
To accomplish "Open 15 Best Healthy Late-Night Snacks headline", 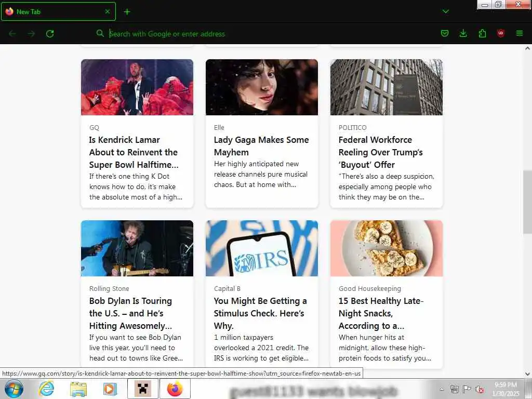I will point(381,313).
